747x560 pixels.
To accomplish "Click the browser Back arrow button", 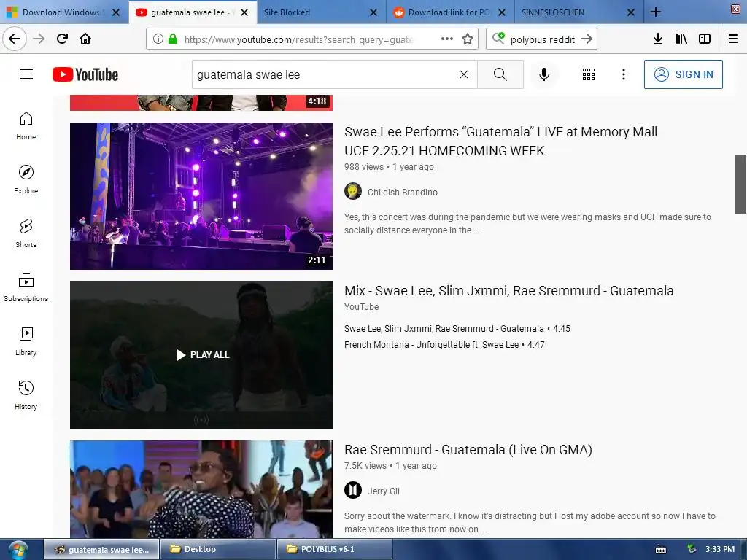I will point(15,39).
